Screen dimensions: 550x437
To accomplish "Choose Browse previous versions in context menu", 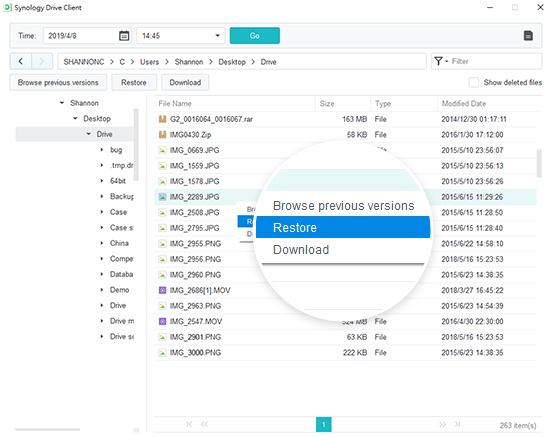I will [343, 206].
